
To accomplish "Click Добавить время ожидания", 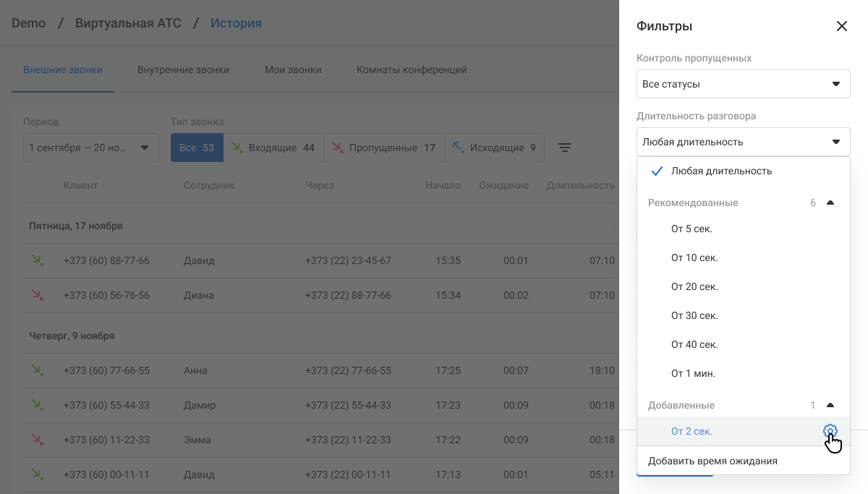I will click(712, 461).
